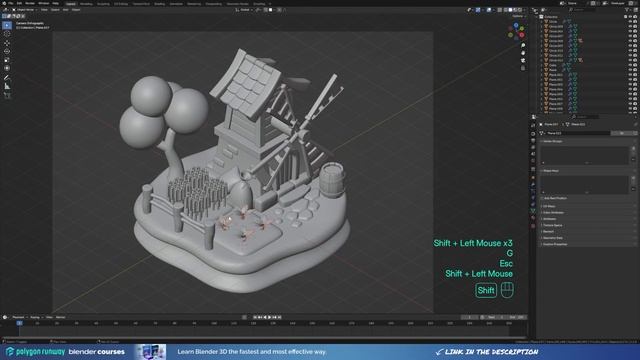Expand the Custom Properties panel
The image size is (640, 360).
[x=555, y=244]
